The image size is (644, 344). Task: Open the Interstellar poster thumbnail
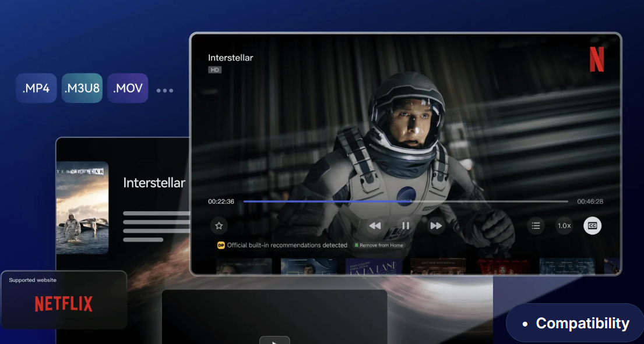pos(82,207)
